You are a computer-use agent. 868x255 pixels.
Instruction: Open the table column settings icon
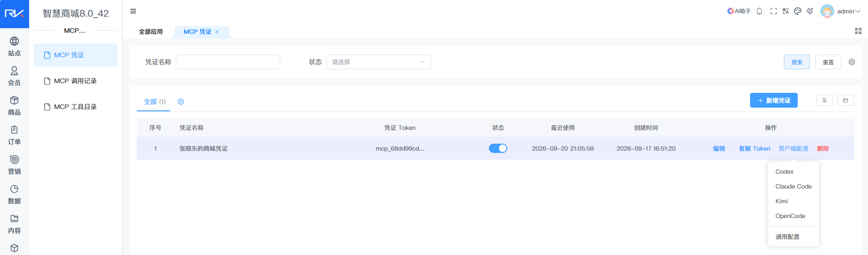[x=825, y=100]
